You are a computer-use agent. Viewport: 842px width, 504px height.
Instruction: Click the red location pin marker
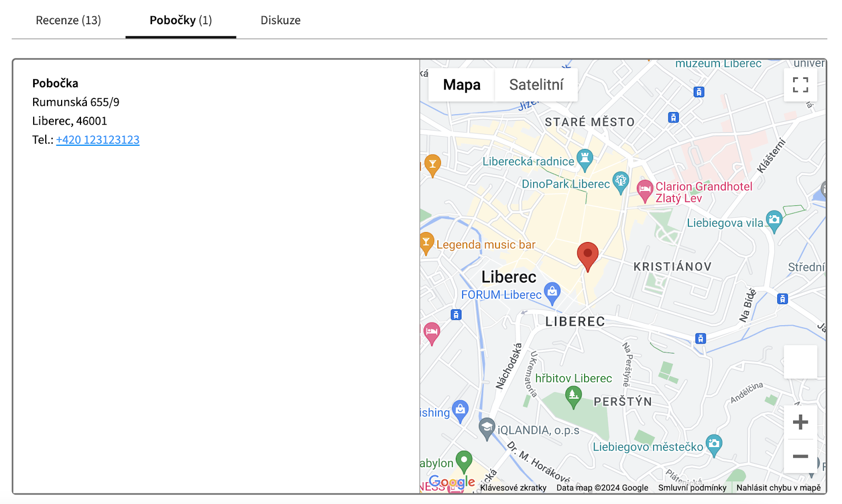pyautogui.click(x=588, y=256)
